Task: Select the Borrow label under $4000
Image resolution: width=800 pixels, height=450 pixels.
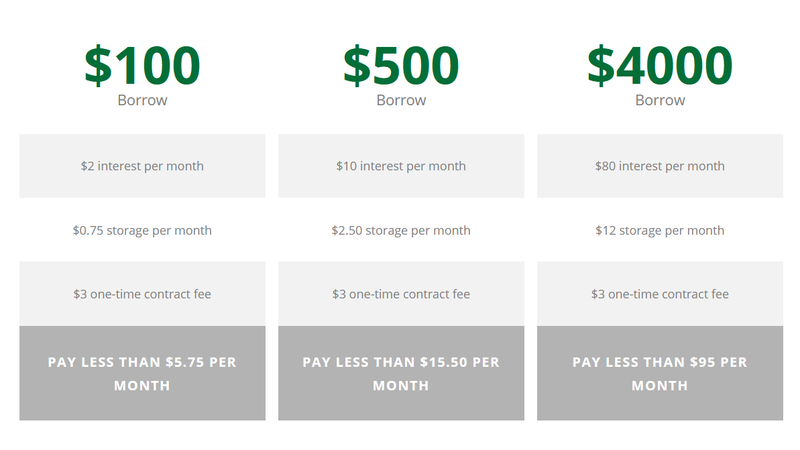Action: pos(660,100)
